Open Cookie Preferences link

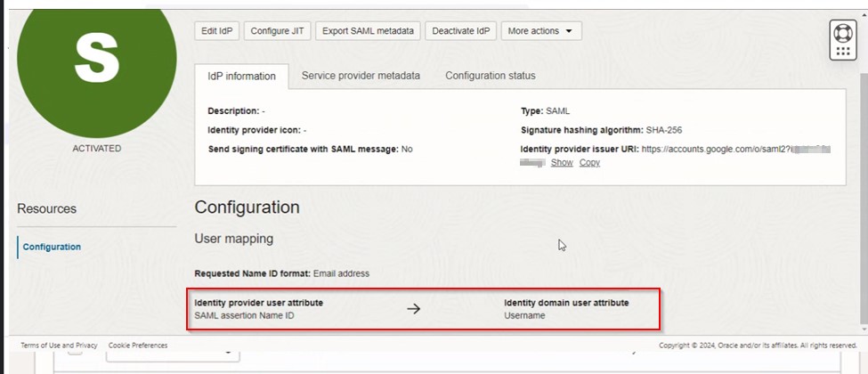coord(137,346)
